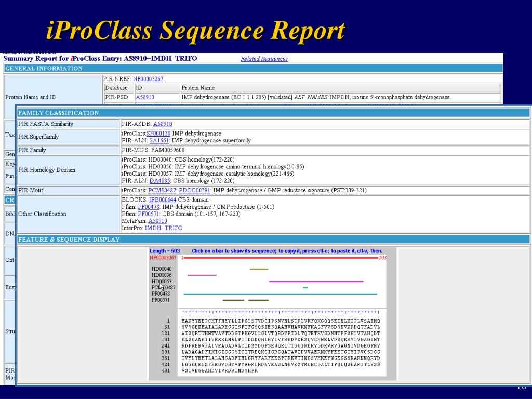Screen dimensions: 532x399
Task: Click the HD00056 feature bar
Action: (x=202, y=275)
